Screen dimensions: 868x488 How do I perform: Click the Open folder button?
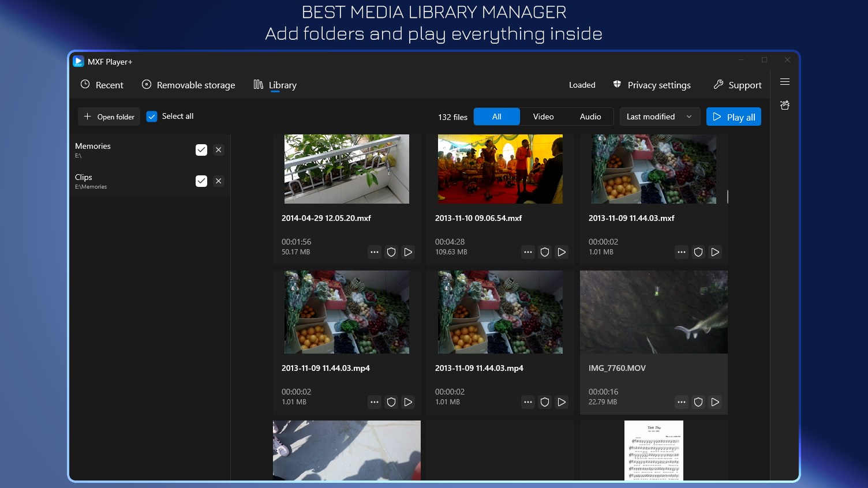(108, 116)
